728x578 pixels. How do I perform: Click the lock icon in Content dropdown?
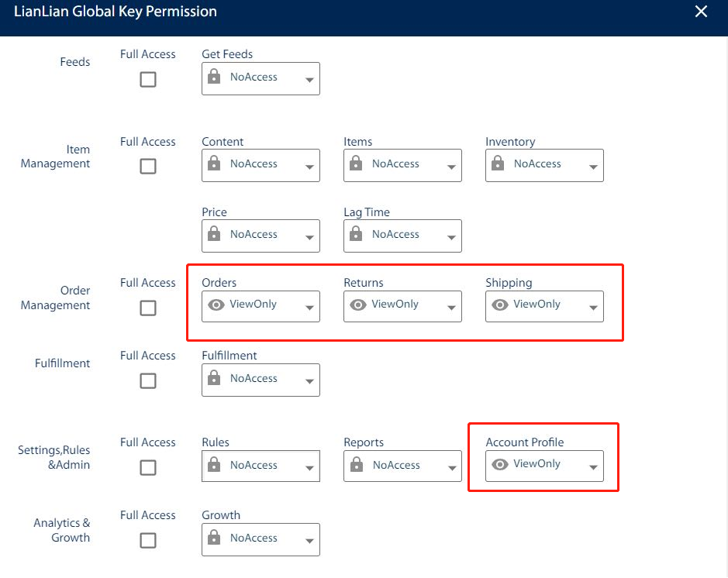tap(215, 164)
